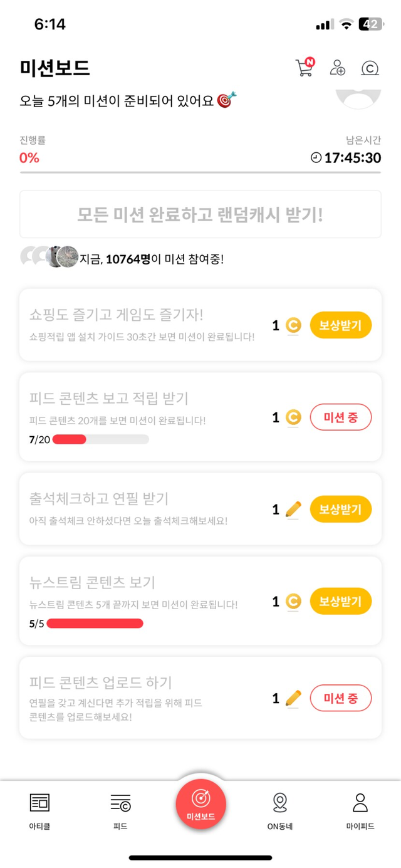Viewport: 401px width, 868px height.
Task: Open the ON동네 location tab
Action: click(280, 811)
